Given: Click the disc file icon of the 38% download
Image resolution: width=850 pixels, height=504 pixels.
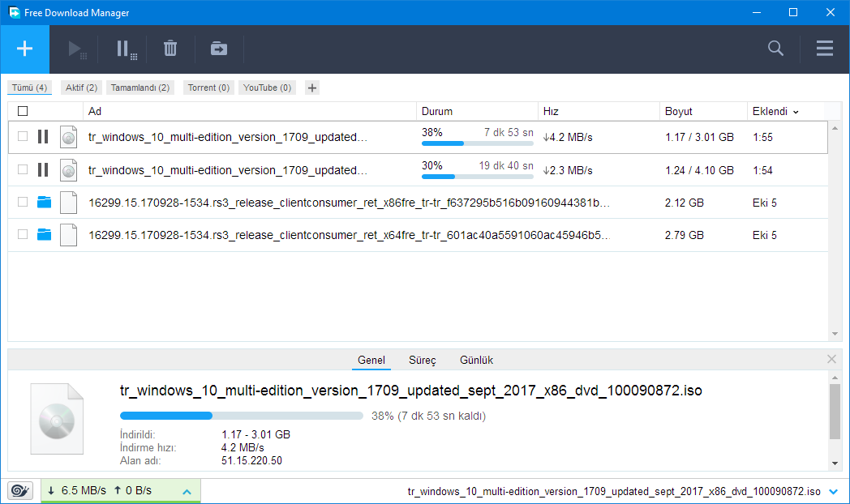Looking at the screenshot, I should click(x=68, y=137).
